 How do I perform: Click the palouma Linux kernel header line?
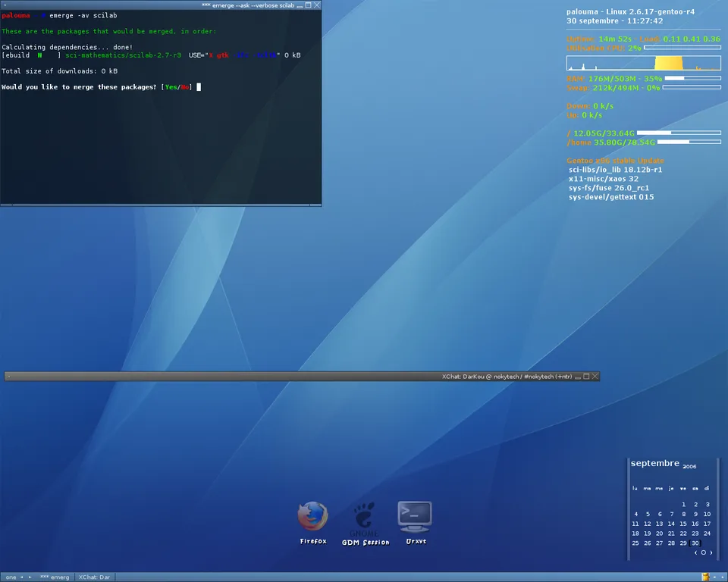pyautogui.click(x=630, y=11)
